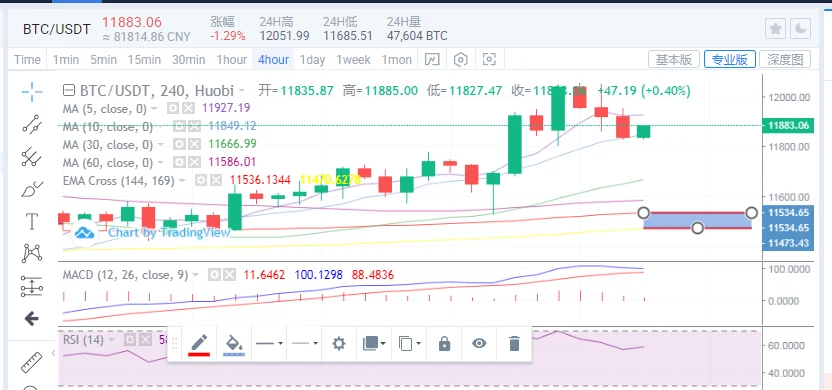Image resolution: width=832 pixels, height=390 pixels.
Task: Expand RSI (14) dropdown arrow
Action: coord(111,340)
